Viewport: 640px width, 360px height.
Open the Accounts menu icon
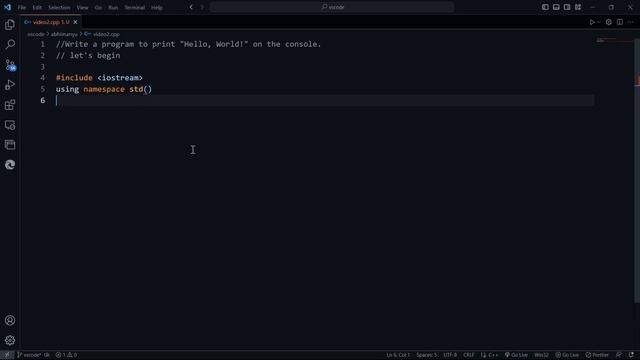[x=10, y=320]
